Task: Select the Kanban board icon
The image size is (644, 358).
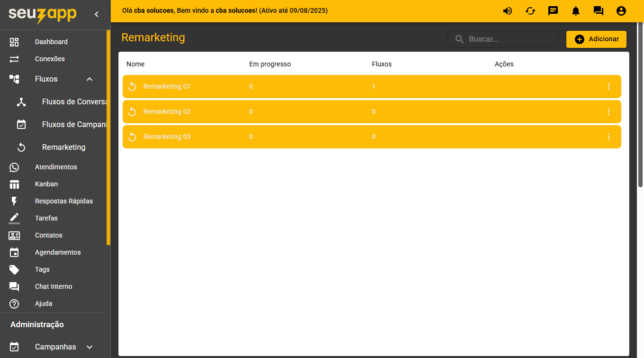Action: [14, 184]
